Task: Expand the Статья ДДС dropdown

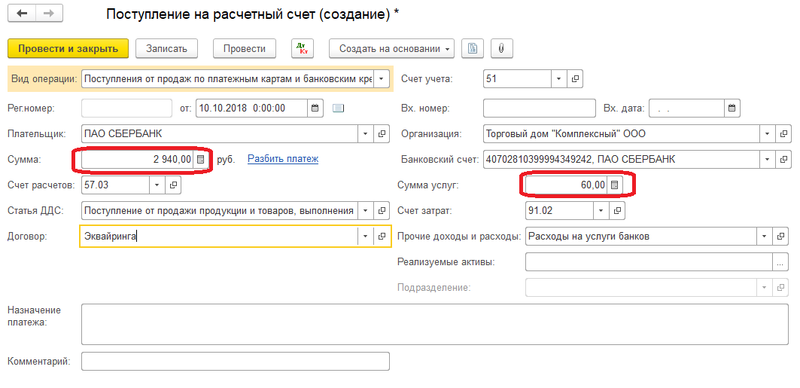Action: (x=365, y=210)
